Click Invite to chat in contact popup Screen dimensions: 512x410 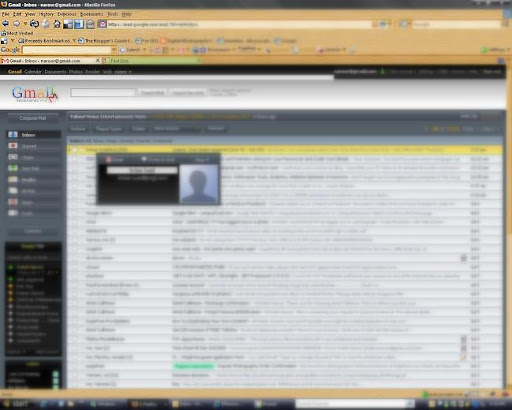(x=158, y=160)
